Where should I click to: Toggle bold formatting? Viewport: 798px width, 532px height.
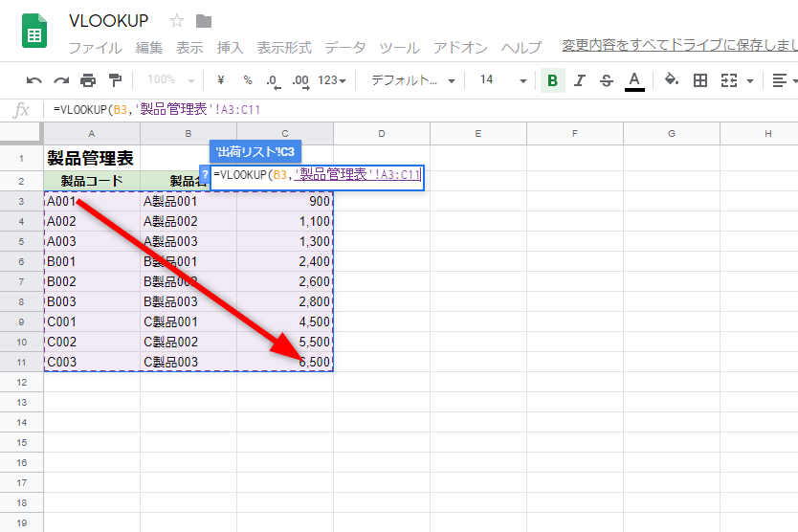[x=553, y=80]
